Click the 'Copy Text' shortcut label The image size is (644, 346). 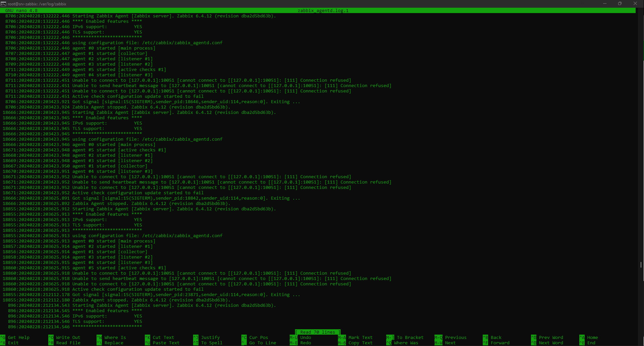361,343
